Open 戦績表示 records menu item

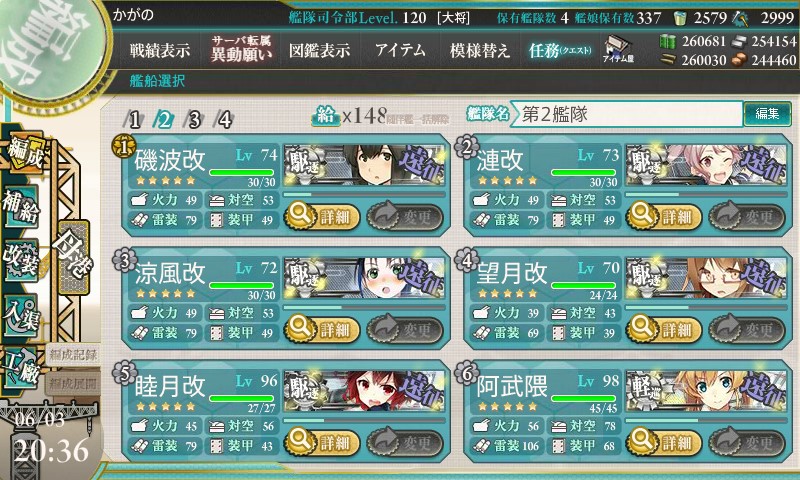(159, 50)
